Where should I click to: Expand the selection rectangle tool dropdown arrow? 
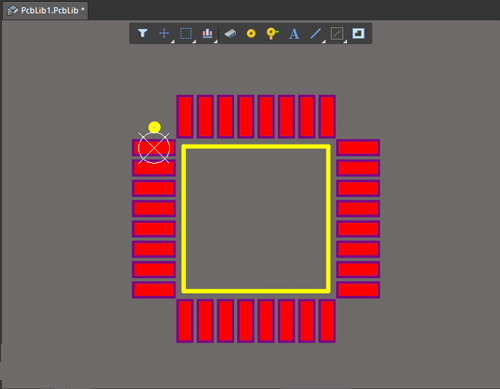click(194, 41)
